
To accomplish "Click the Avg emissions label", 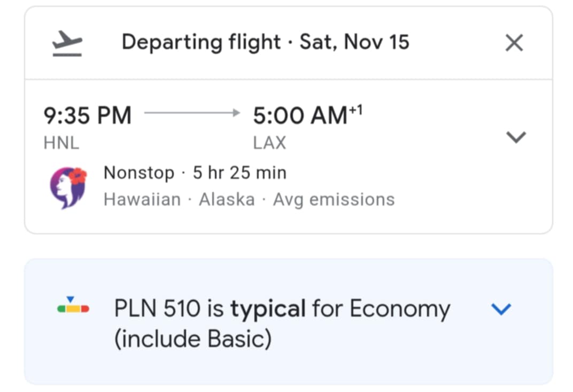I will click(x=334, y=200).
